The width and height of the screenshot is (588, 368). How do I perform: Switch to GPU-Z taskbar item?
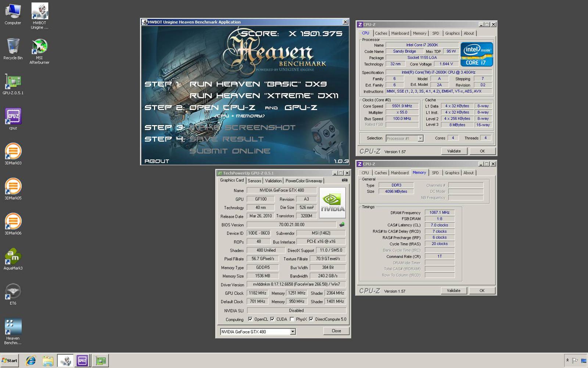(100, 361)
